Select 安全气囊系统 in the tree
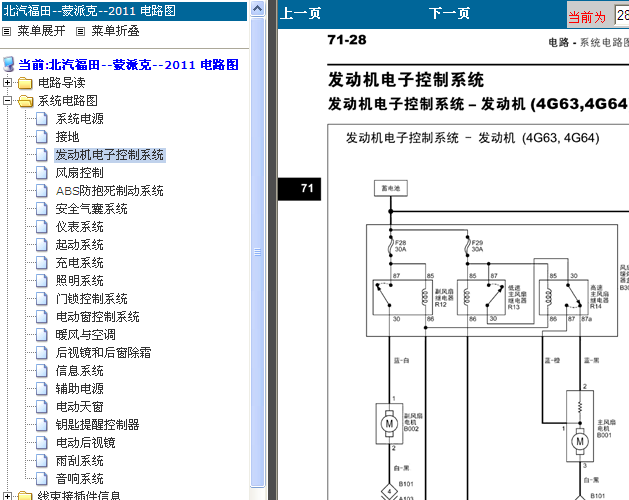 [x=91, y=209]
